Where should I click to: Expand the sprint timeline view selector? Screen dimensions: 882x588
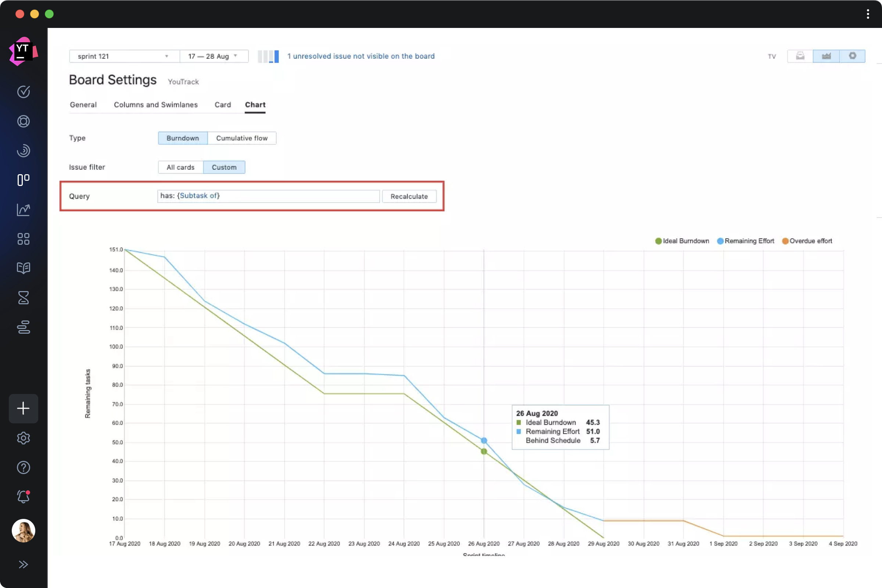coord(211,56)
